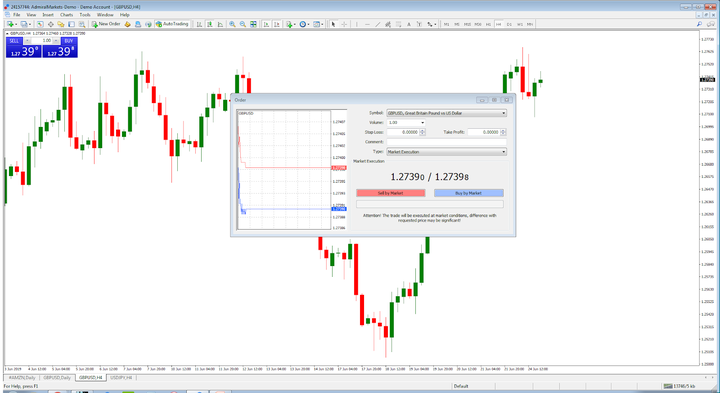
Task: Open the File menu
Action: [17, 15]
